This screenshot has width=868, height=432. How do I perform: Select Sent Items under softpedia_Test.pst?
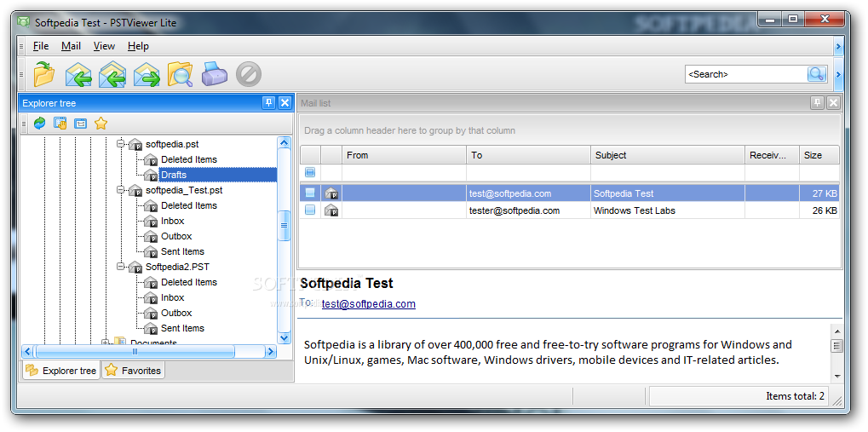[x=182, y=251]
